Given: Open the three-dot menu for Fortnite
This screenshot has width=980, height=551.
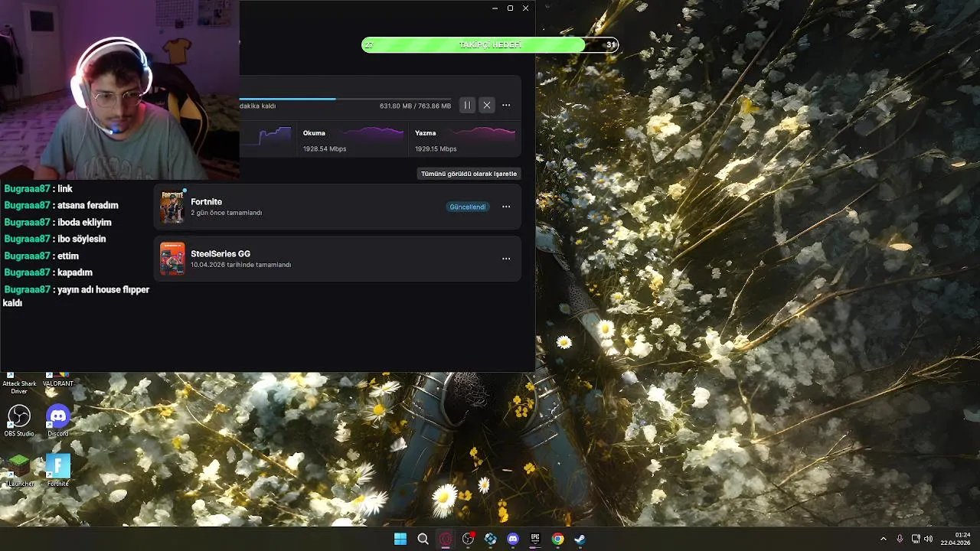Looking at the screenshot, I should [x=506, y=207].
